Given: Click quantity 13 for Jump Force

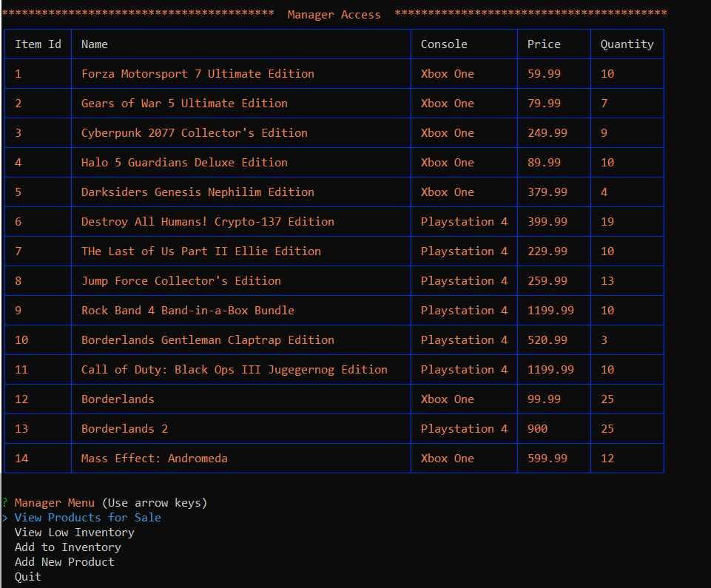Looking at the screenshot, I should [607, 280].
